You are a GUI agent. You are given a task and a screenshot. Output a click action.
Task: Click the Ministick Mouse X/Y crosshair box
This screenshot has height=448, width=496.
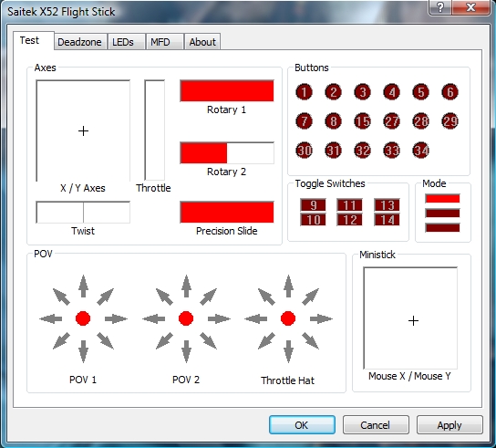tap(410, 318)
